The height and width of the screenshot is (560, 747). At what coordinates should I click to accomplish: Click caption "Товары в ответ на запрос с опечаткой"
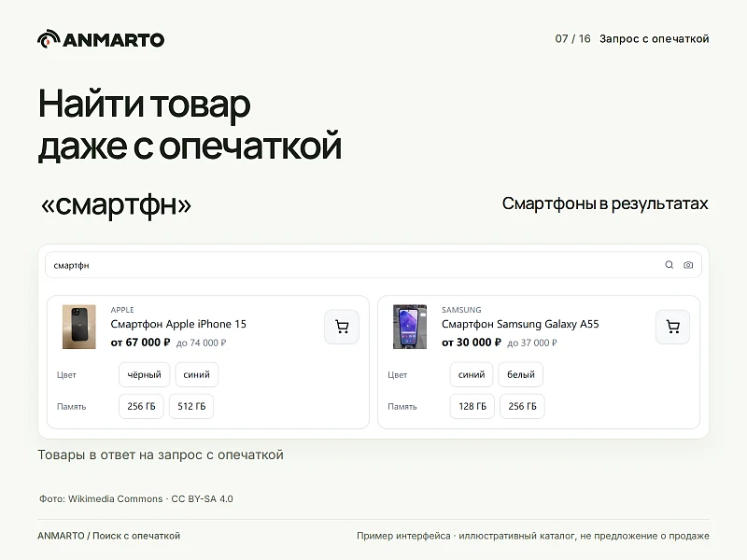coord(161,455)
